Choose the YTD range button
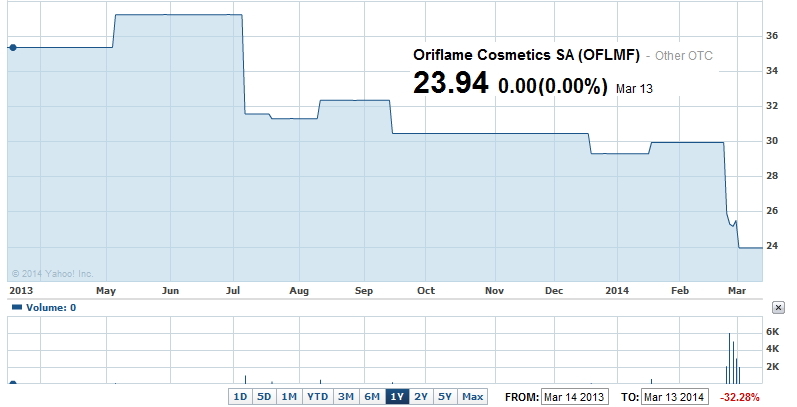Screen dimensions: 797x407 pyautogui.click(x=318, y=397)
